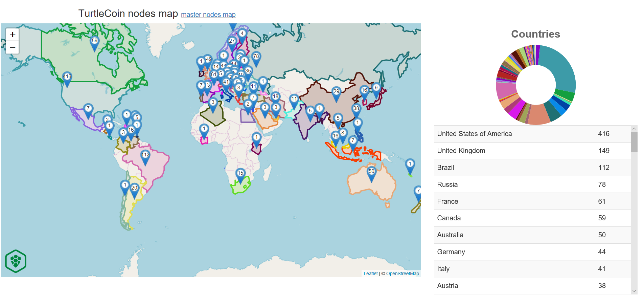Select the Sweden marker showing 27
644x307 pixels.
[x=232, y=44]
